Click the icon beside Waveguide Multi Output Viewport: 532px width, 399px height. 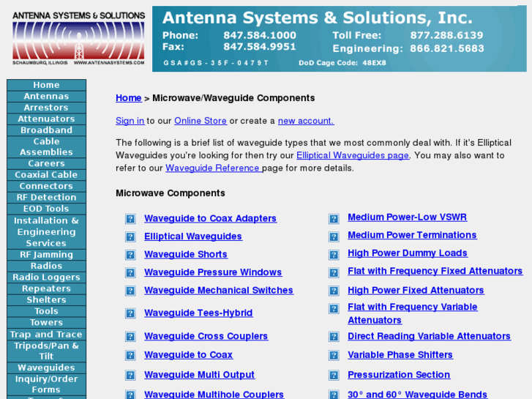(130, 376)
